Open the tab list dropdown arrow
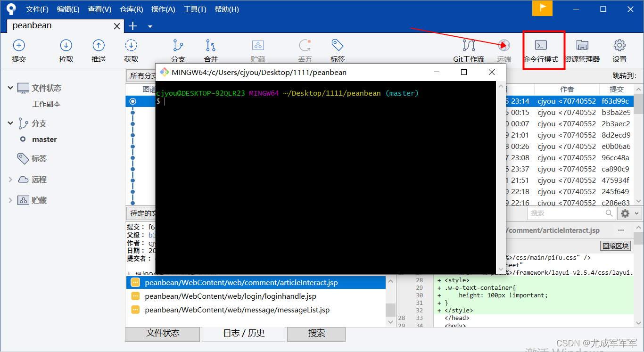The width and height of the screenshot is (644, 352). click(x=150, y=26)
